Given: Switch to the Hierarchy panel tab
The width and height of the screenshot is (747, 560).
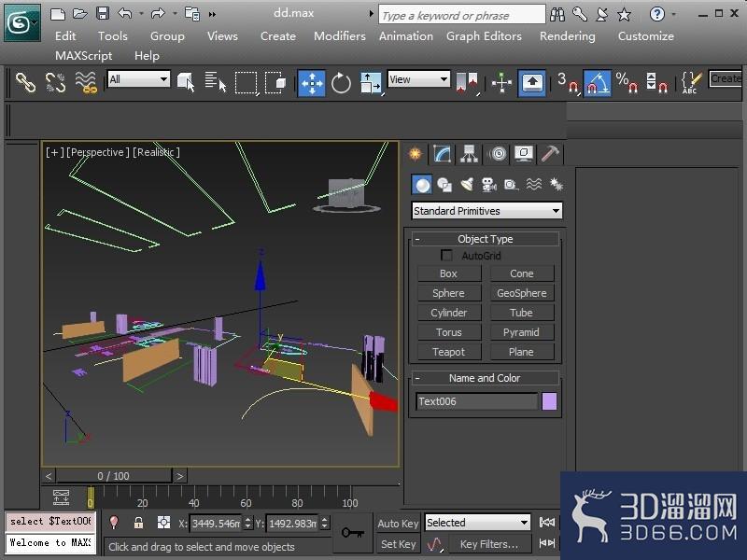Looking at the screenshot, I should coord(470,154).
